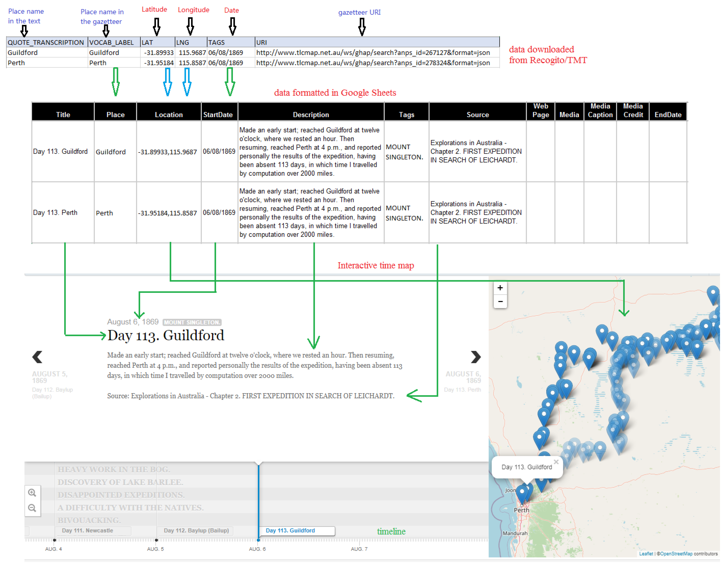Select the Day 111. Newcastle timeline event

pyautogui.click(x=87, y=530)
